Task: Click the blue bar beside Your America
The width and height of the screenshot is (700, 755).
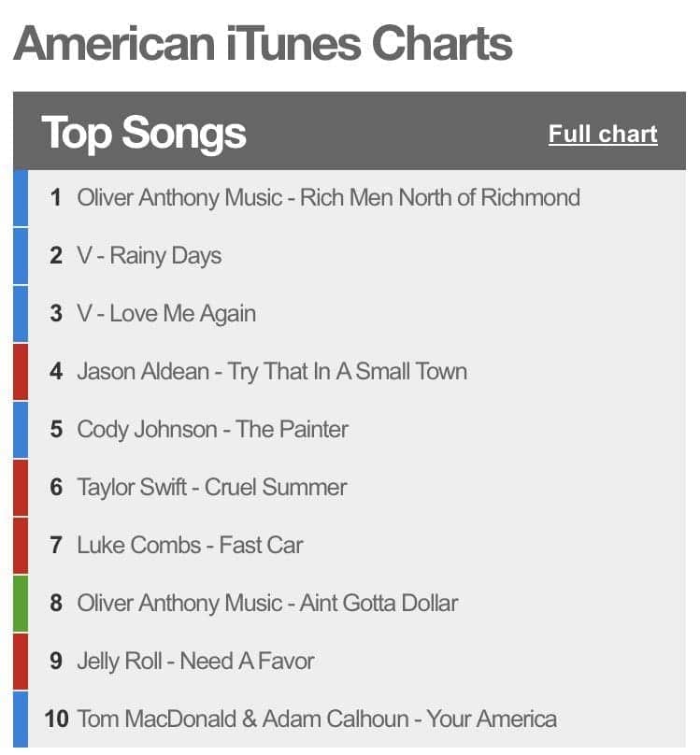Action: [x=21, y=719]
